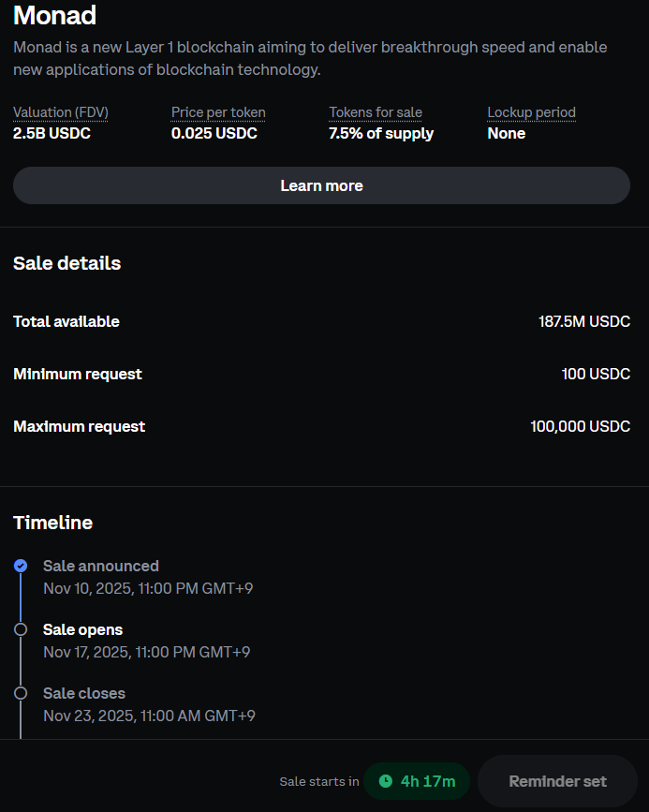This screenshot has height=812, width=649.
Task: Click the Sale details heading
Action: (x=66, y=263)
